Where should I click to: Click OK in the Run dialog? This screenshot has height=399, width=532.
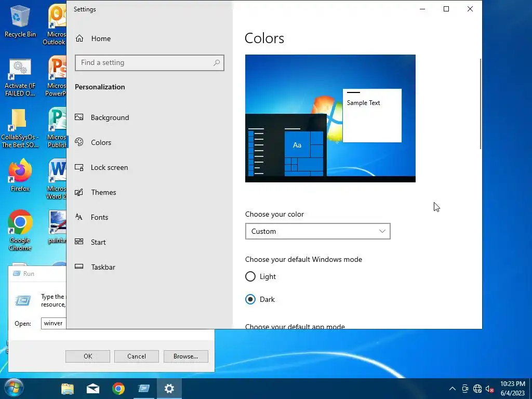87,356
